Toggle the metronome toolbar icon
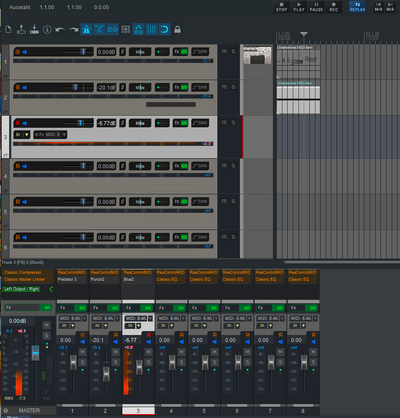Image resolution: width=400 pixels, height=418 pixels. 86,29
